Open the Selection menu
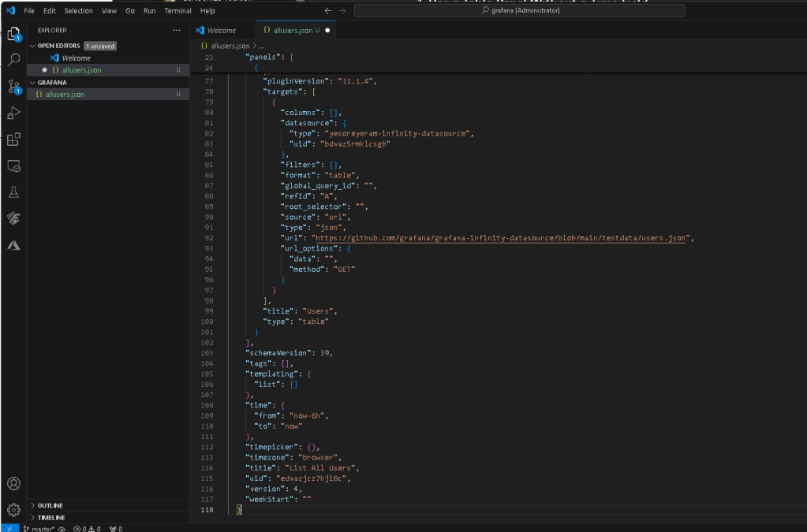The height and width of the screenshot is (532, 807). point(78,11)
